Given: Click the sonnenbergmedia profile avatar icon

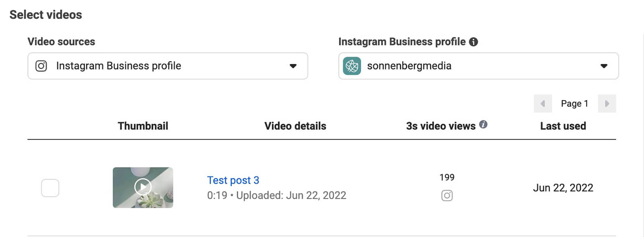Looking at the screenshot, I should pyautogui.click(x=352, y=66).
